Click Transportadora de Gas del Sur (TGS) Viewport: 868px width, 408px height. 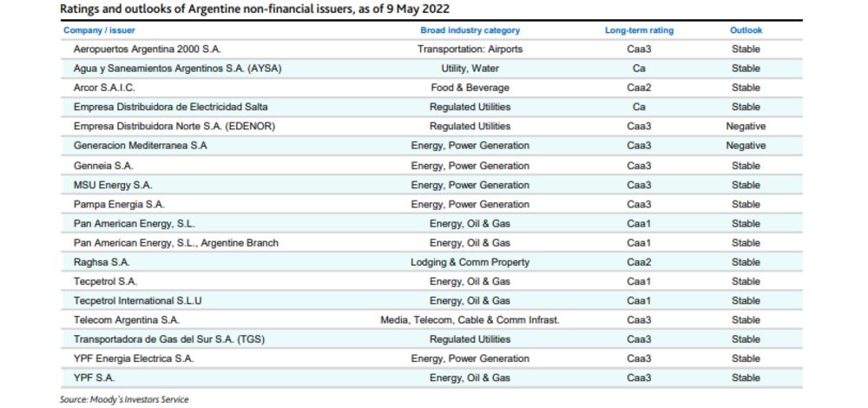(170, 339)
